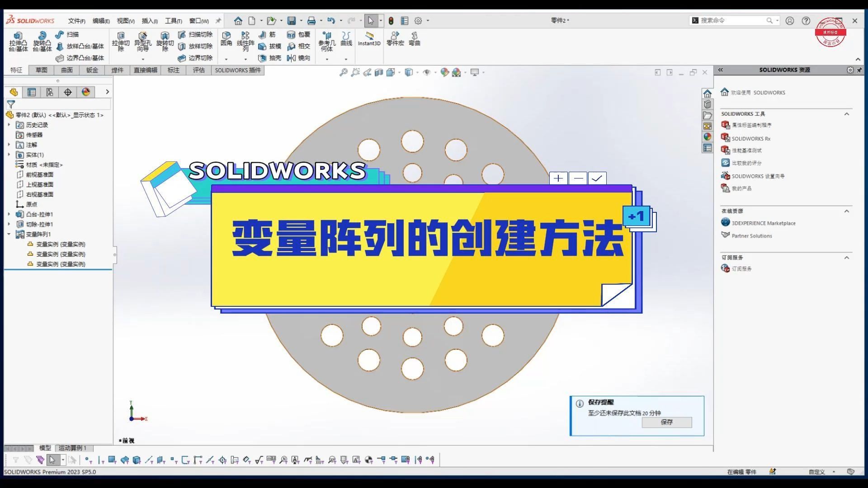Expand the 切除-拉伸1 feature node
This screenshot has width=868, height=488.
[9, 224]
